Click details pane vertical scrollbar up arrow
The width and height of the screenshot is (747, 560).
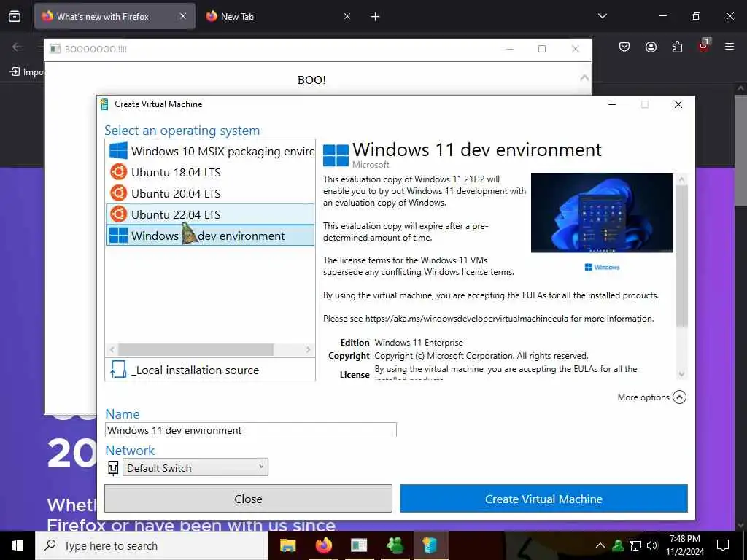tap(681, 179)
